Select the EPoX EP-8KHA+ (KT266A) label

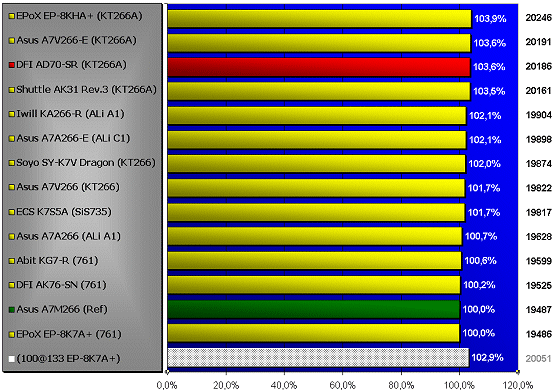(79, 16)
